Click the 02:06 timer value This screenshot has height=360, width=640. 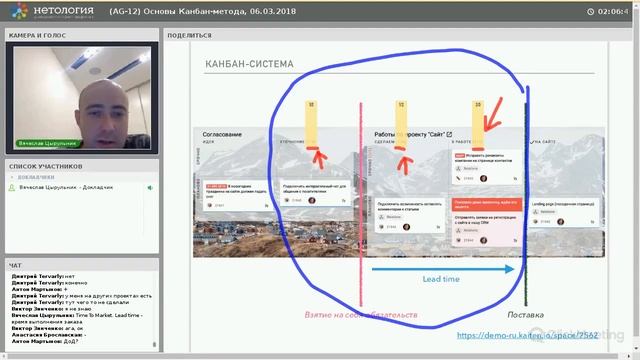tap(613, 11)
